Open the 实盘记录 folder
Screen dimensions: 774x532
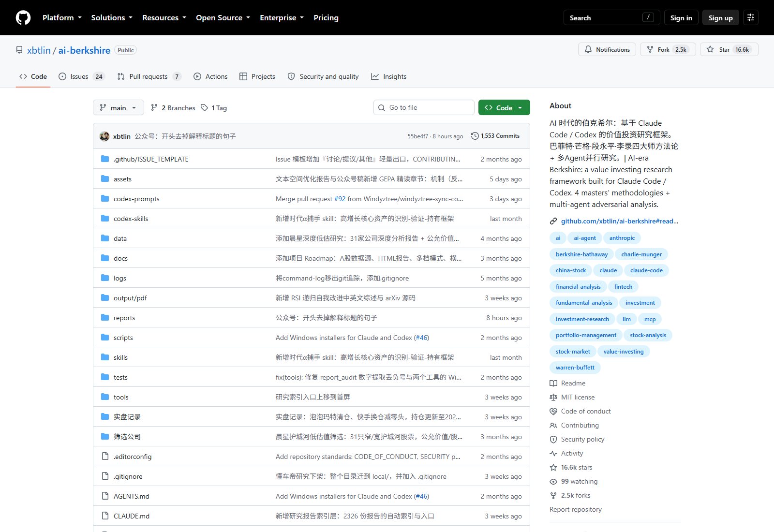(127, 417)
